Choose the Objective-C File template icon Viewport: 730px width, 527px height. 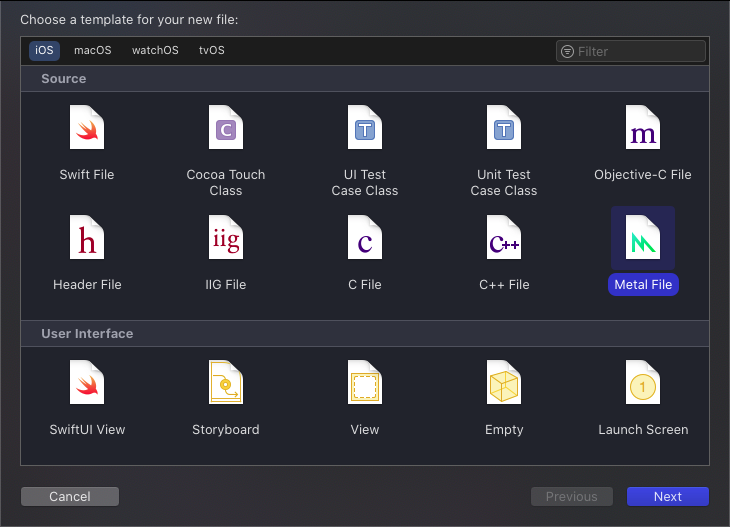tap(642, 127)
